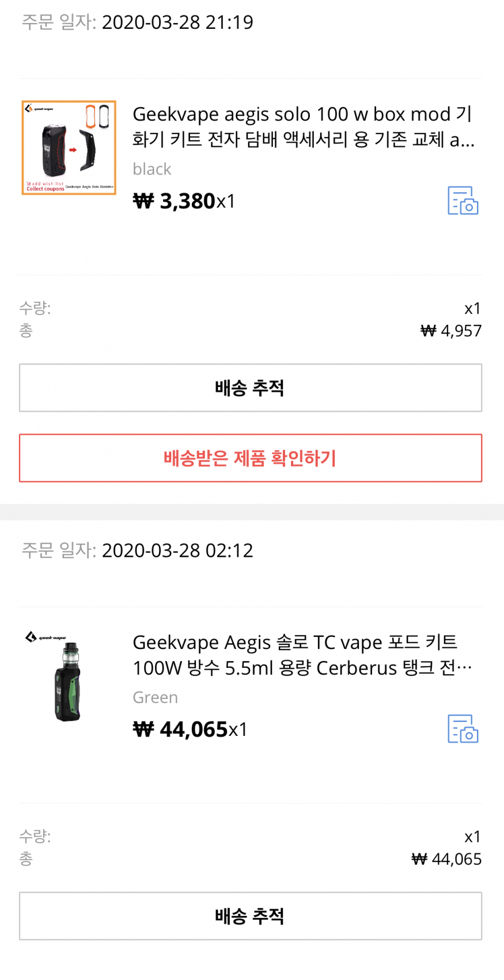Viewport: 504px width, 980px height.
Task: Tap the 수량 label in the second order
Action: (35, 836)
